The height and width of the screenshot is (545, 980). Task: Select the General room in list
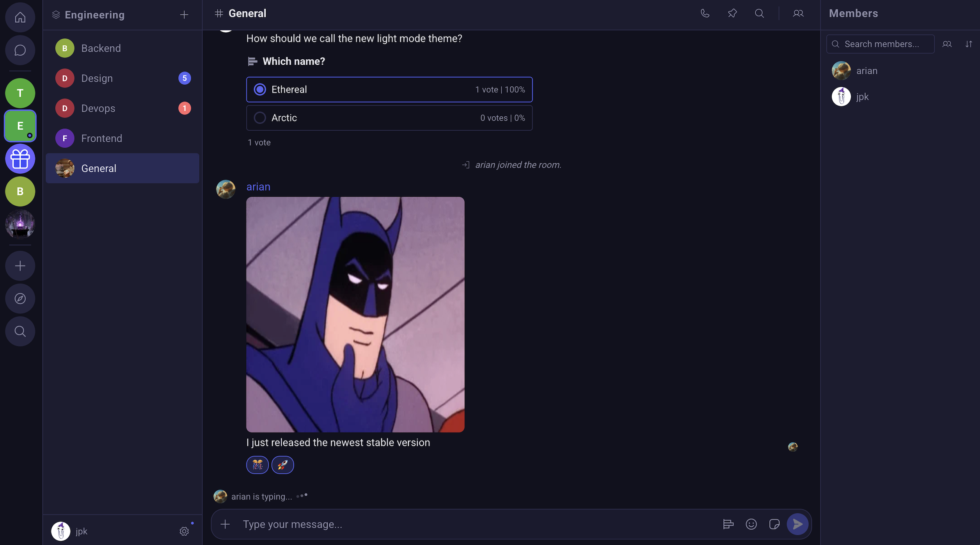coord(123,168)
